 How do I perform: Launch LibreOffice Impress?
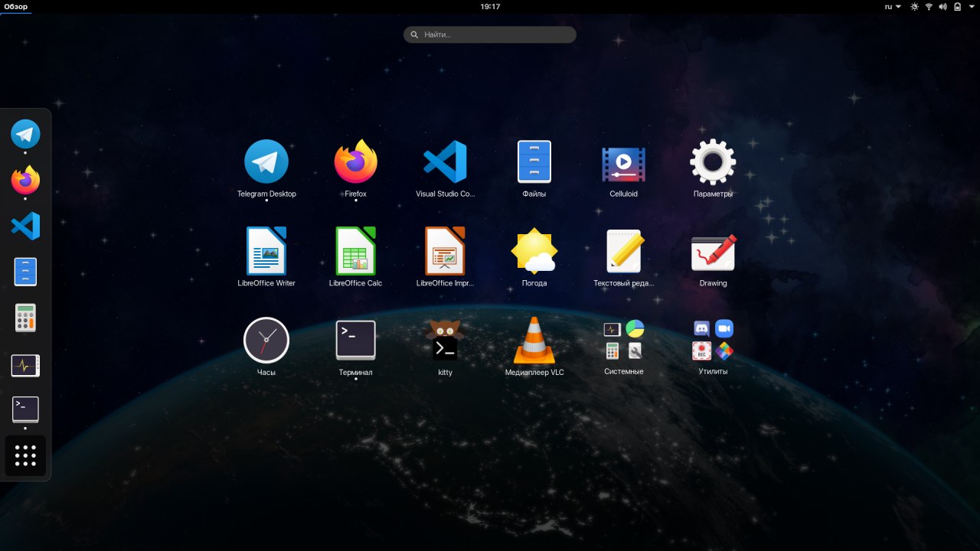pyautogui.click(x=445, y=251)
